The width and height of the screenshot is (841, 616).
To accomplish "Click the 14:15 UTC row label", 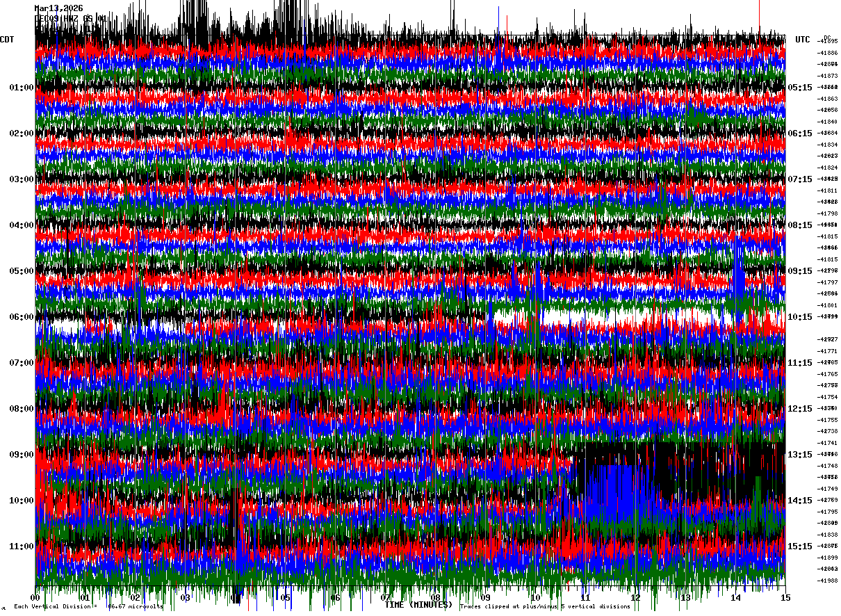I will pos(800,501).
